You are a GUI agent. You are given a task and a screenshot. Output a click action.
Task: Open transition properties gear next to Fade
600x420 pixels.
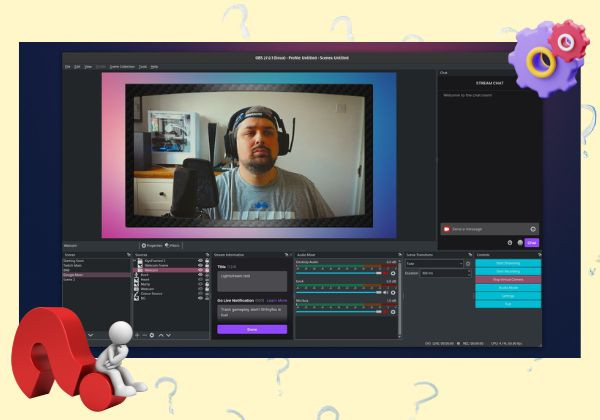468,264
